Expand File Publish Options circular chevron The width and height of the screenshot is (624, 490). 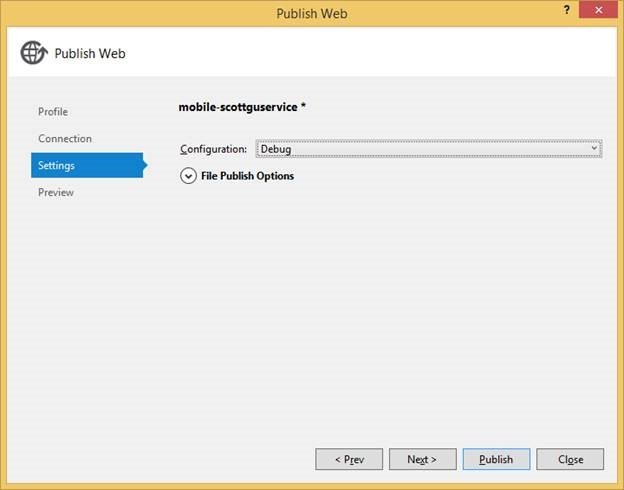point(188,176)
